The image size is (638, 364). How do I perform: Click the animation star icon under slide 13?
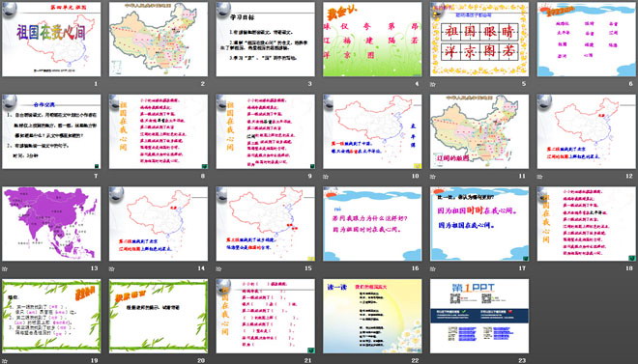(x=5, y=269)
